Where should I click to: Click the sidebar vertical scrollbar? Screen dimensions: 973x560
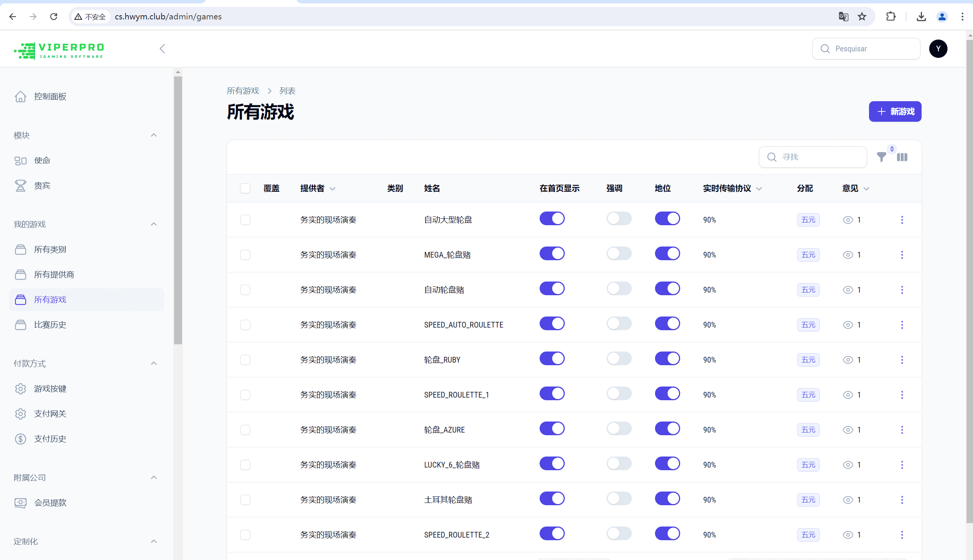(178, 210)
